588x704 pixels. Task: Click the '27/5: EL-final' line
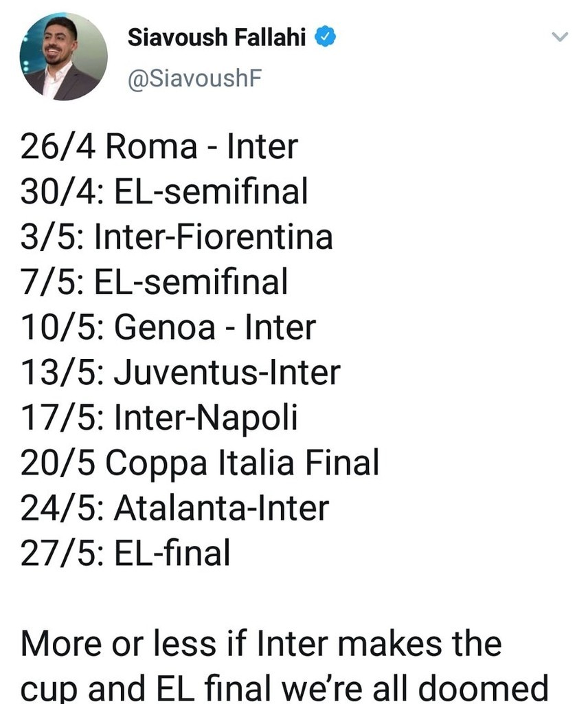click(x=125, y=553)
